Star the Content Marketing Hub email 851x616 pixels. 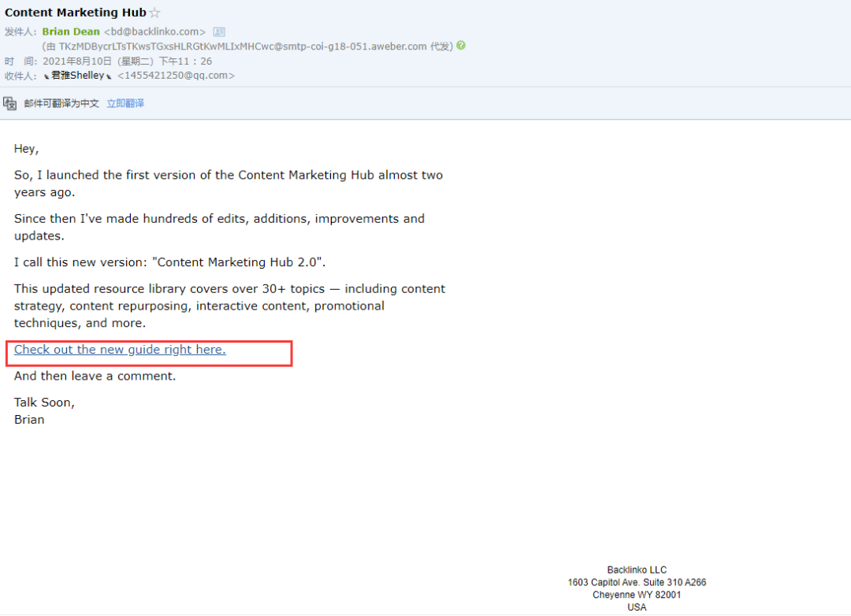click(x=154, y=13)
